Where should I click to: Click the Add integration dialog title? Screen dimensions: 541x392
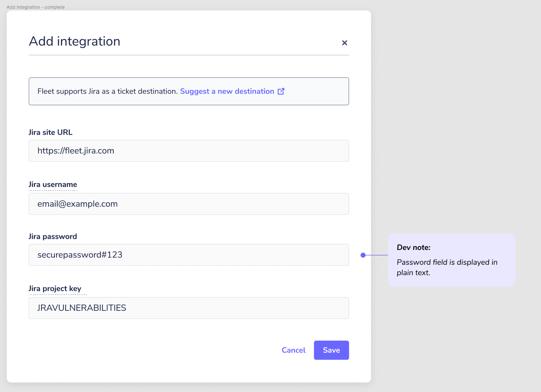pos(74,41)
